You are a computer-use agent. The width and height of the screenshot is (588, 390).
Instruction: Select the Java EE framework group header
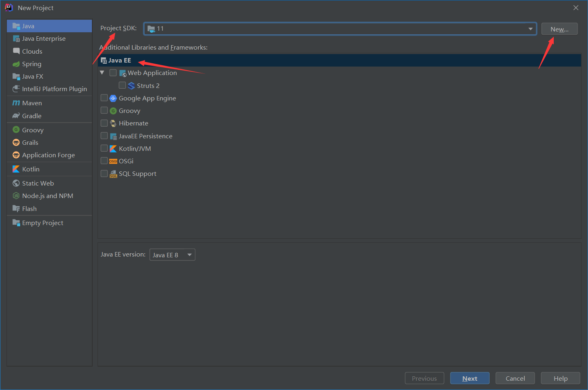pos(120,60)
